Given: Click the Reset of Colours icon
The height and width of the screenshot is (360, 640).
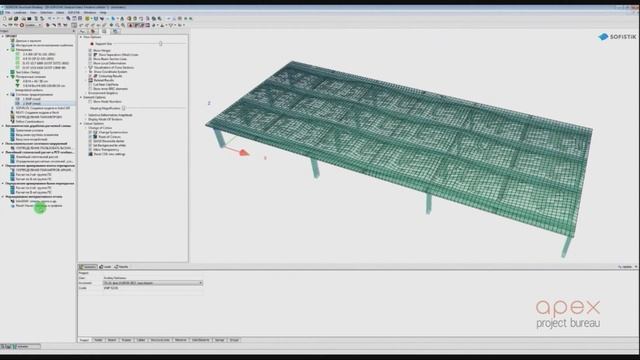Looking at the screenshot, I should 95,137.
